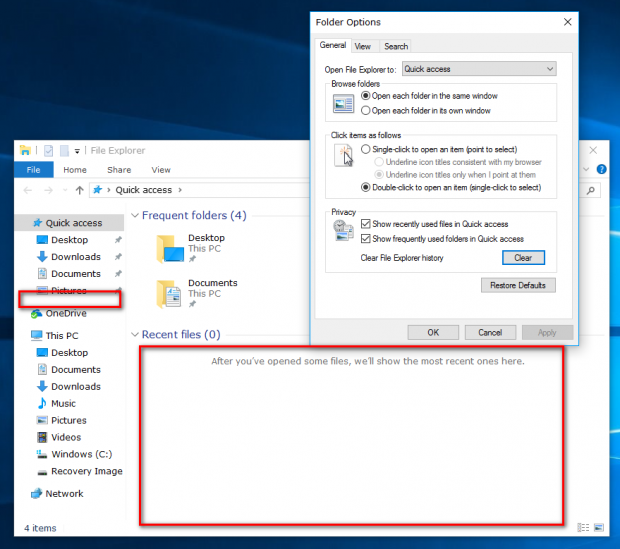The width and height of the screenshot is (620, 549).
Task: Click the Clear button for File Explorer history
Action: pos(523,258)
